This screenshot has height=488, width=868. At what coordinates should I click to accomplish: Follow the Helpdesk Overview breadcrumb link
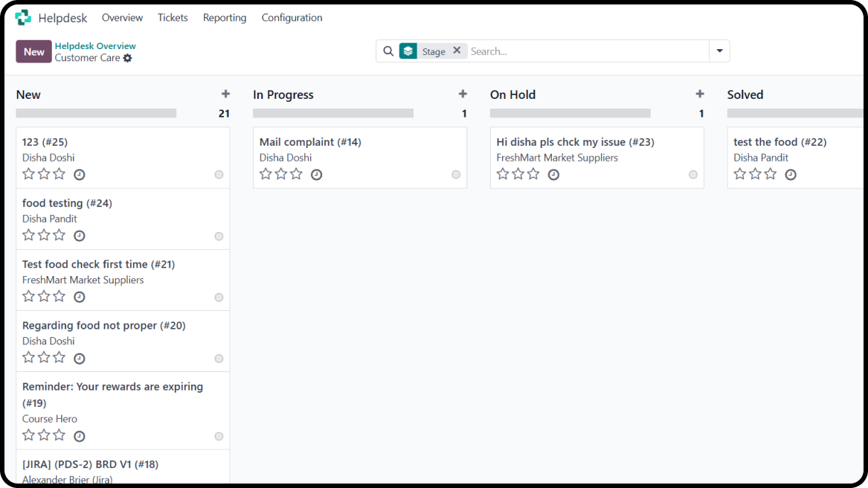pyautogui.click(x=95, y=45)
